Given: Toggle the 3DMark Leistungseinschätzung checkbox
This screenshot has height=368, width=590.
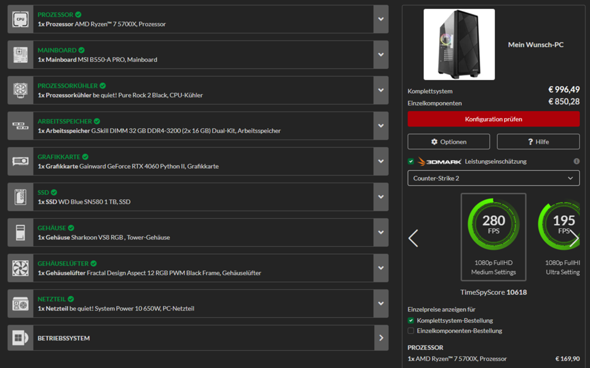Looking at the screenshot, I should (411, 161).
